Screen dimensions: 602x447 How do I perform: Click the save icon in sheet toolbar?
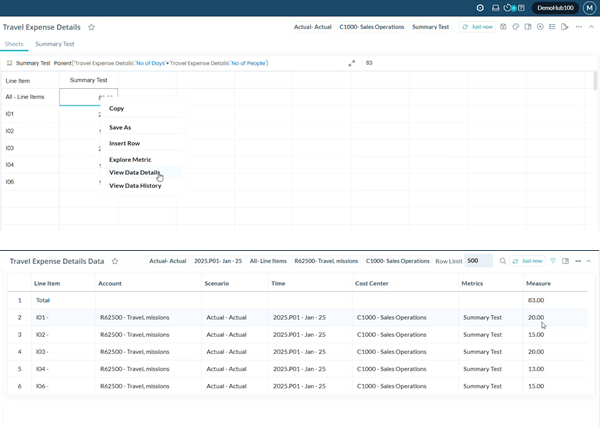pos(505,27)
